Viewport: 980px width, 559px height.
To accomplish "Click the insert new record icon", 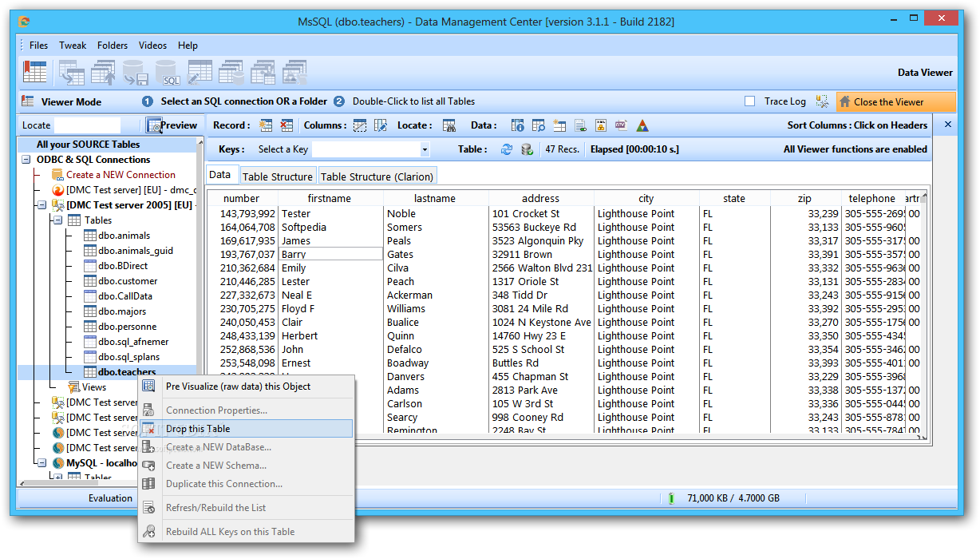I will [x=266, y=125].
